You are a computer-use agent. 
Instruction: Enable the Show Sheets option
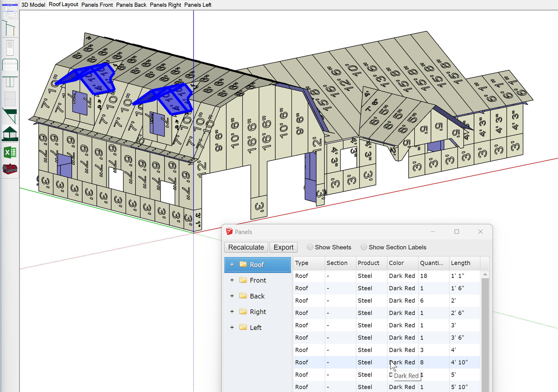(x=310, y=247)
